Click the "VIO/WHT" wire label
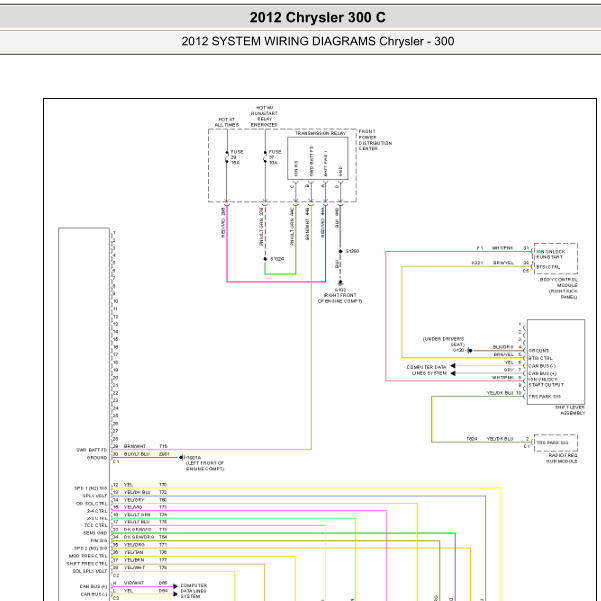The image size is (601, 601). [x=134, y=583]
